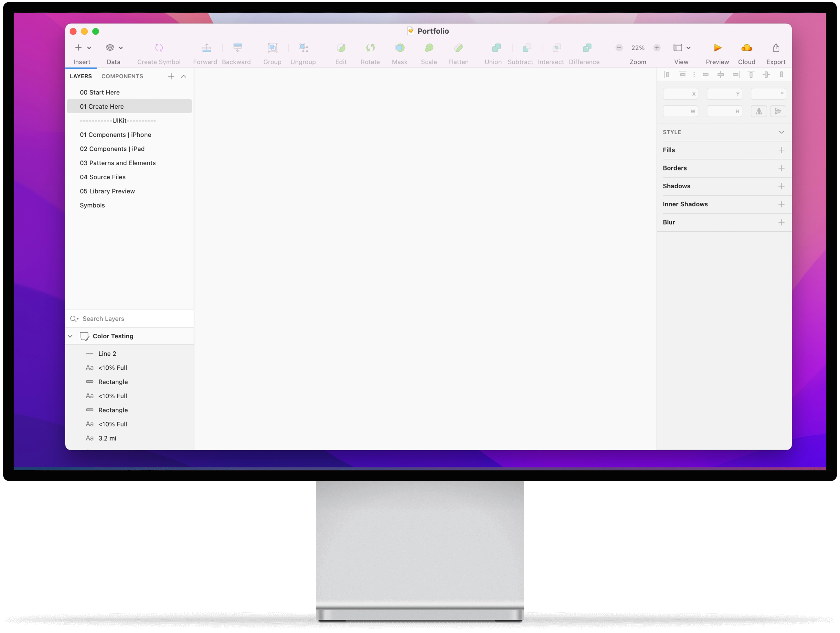Screen dimensions: 840x633
Task: Add a new page with plus
Action: click(171, 76)
